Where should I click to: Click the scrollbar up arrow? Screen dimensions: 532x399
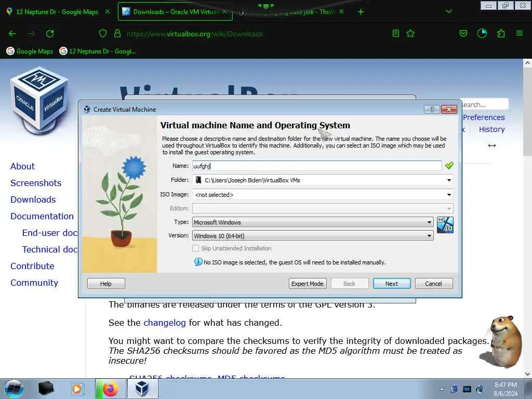(x=527, y=63)
